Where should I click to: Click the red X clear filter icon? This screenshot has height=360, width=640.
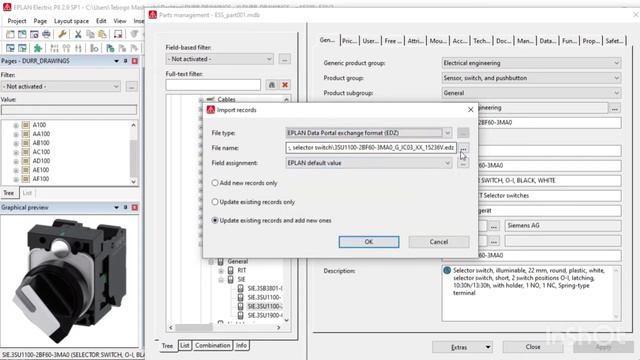point(285,85)
